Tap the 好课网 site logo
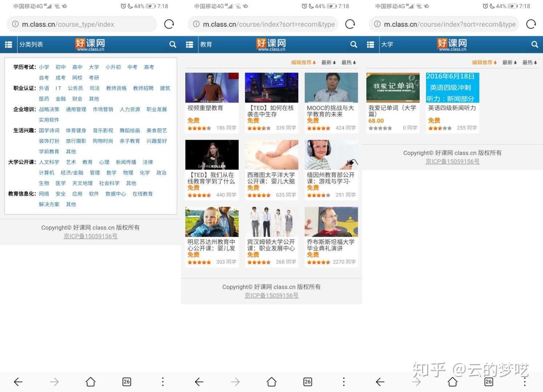The width and height of the screenshot is (543, 392). [x=90, y=44]
